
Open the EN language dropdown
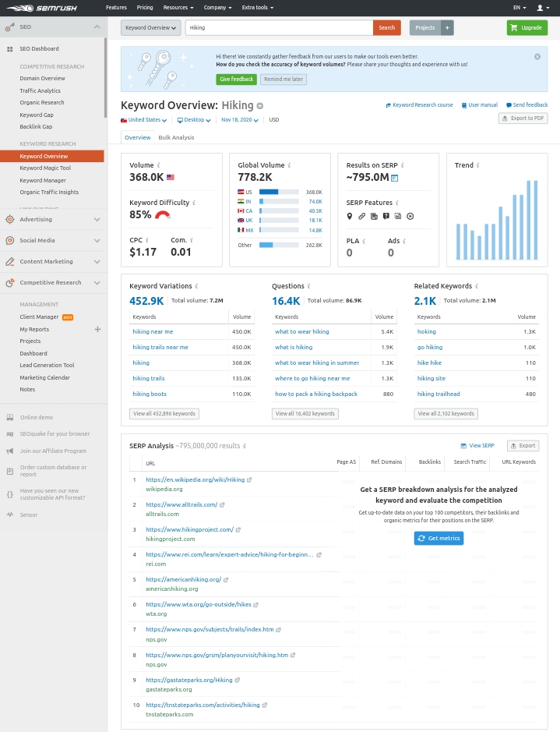point(519,8)
